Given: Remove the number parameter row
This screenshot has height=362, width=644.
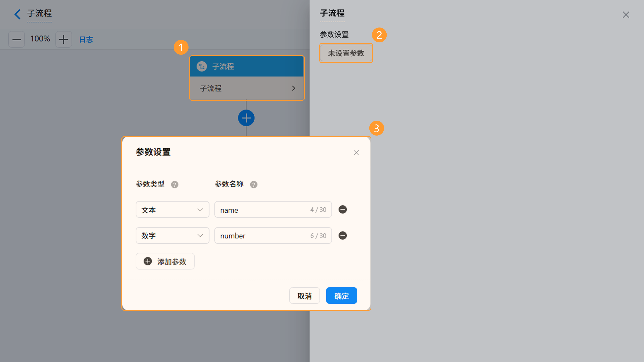Looking at the screenshot, I should pyautogui.click(x=342, y=236).
